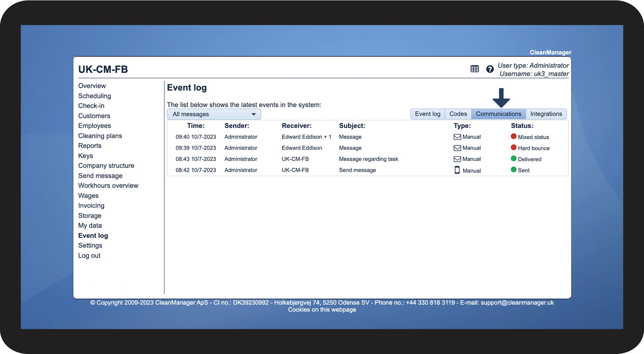Click Username: uk3_master text

tap(534, 74)
